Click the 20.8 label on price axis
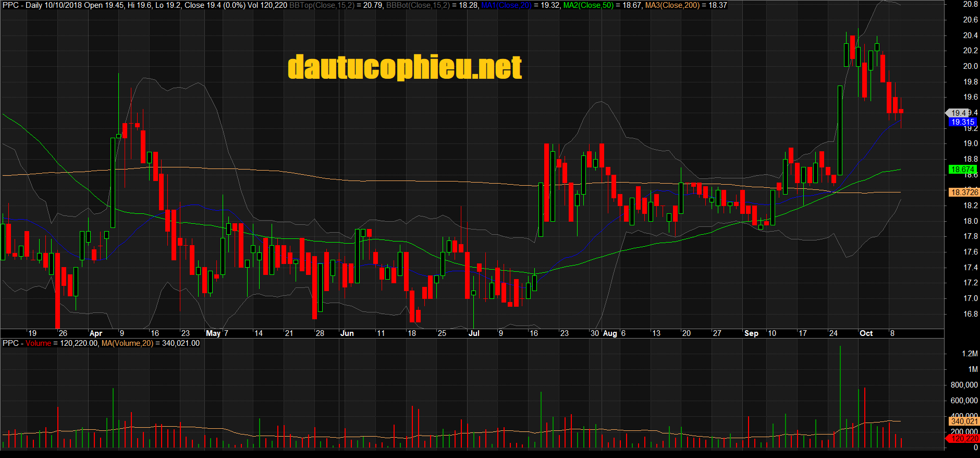The image size is (980, 458). [x=970, y=4]
